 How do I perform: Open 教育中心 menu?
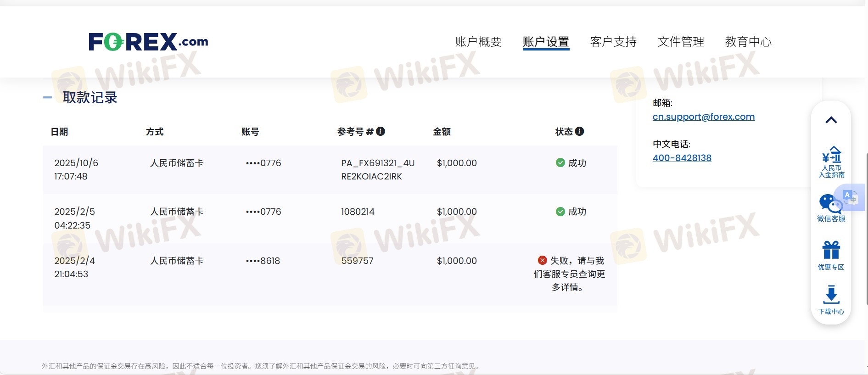pos(748,42)
